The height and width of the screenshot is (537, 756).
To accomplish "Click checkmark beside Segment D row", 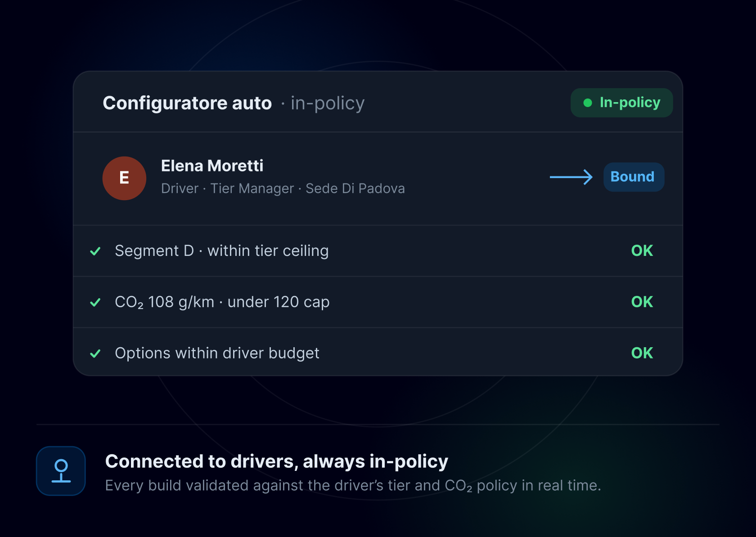I will [x=95, y=251].
